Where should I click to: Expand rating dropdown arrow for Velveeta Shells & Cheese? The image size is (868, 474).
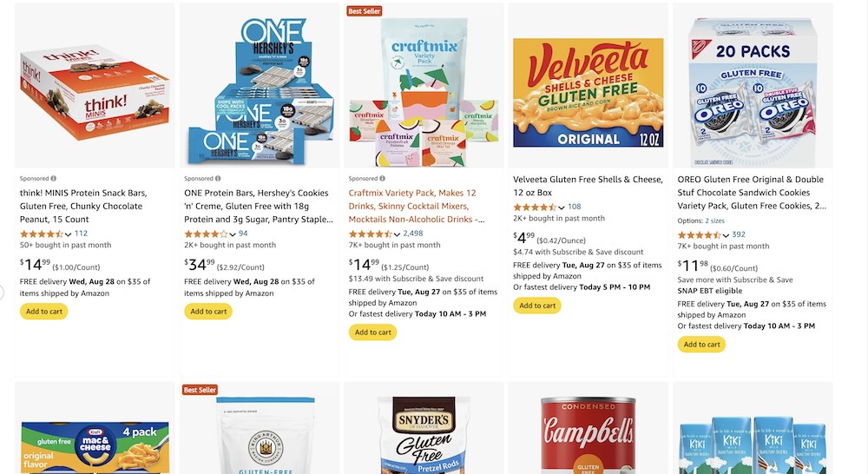(x=562, y=207)
